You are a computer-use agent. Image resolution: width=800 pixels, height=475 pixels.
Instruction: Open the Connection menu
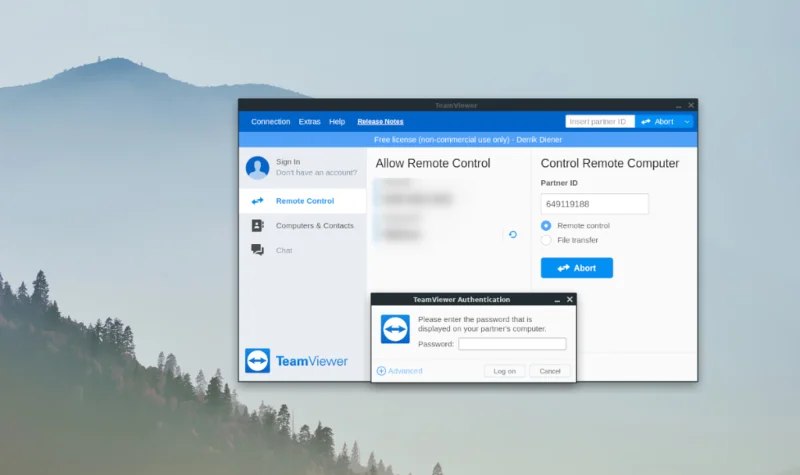click(x=270, y=121)
